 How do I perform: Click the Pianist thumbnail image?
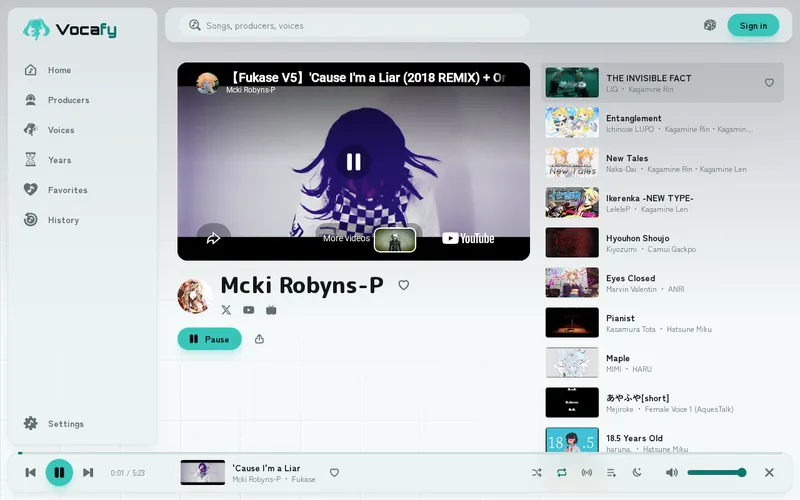click(x=572, y=322)
